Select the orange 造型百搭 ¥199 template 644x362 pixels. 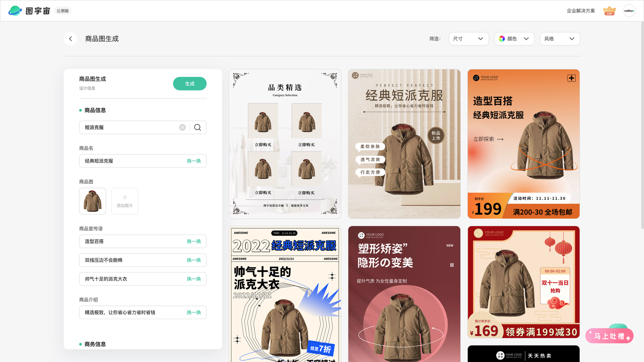click(x=523, y=144)
